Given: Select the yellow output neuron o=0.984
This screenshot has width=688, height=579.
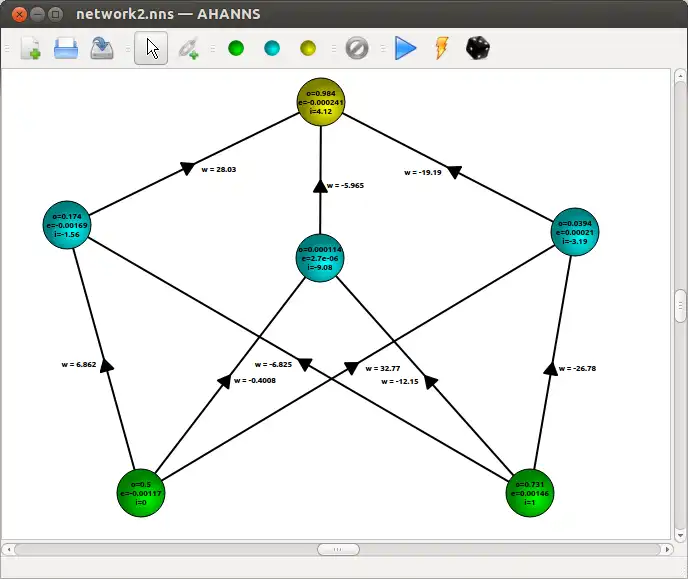Looking at the screenshot, I should click(x=321, y=102).
